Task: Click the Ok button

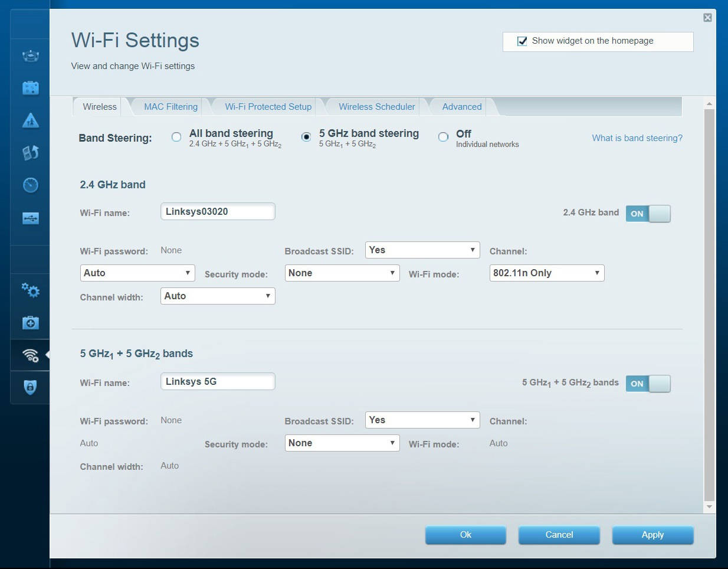Action: 465,535
